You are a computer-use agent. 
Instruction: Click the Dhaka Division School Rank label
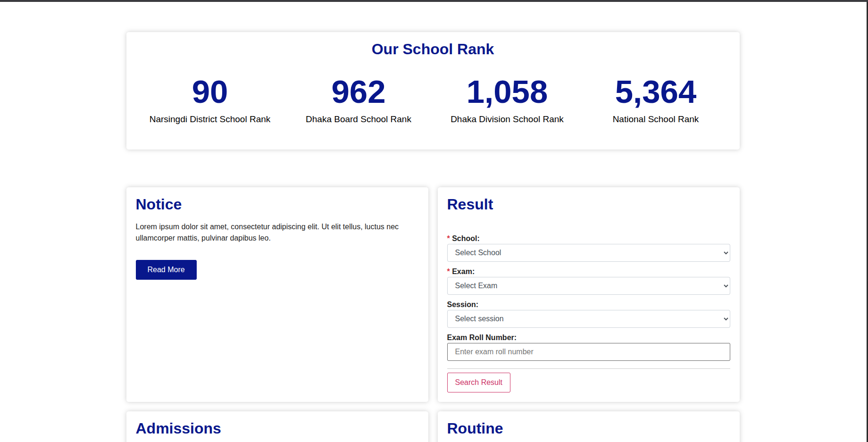[507, 119]
